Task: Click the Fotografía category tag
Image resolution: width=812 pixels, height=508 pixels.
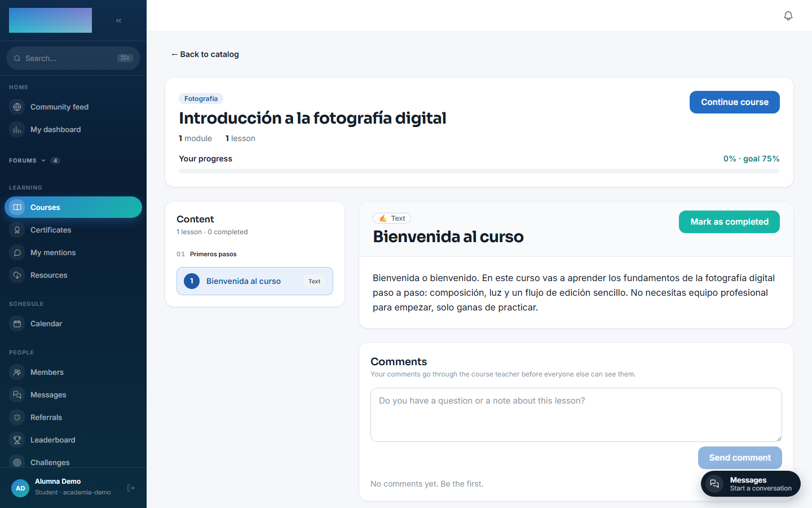Action: 201,99
